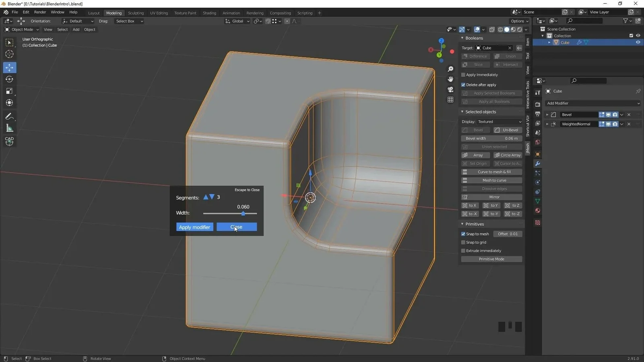The width and height of the screenshot is (644, 362).
Task: Select the Annotate tool
Action: coord(9,116)
